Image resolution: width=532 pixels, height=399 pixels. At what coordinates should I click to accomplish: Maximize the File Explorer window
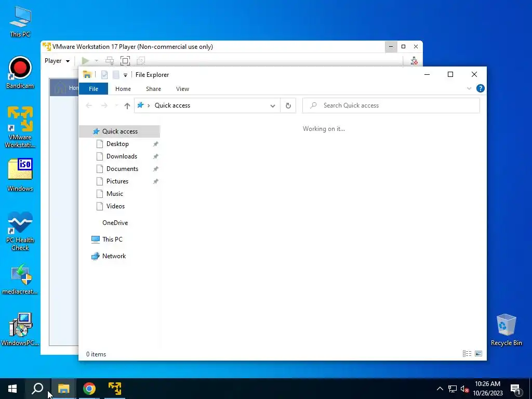(450, 75)
